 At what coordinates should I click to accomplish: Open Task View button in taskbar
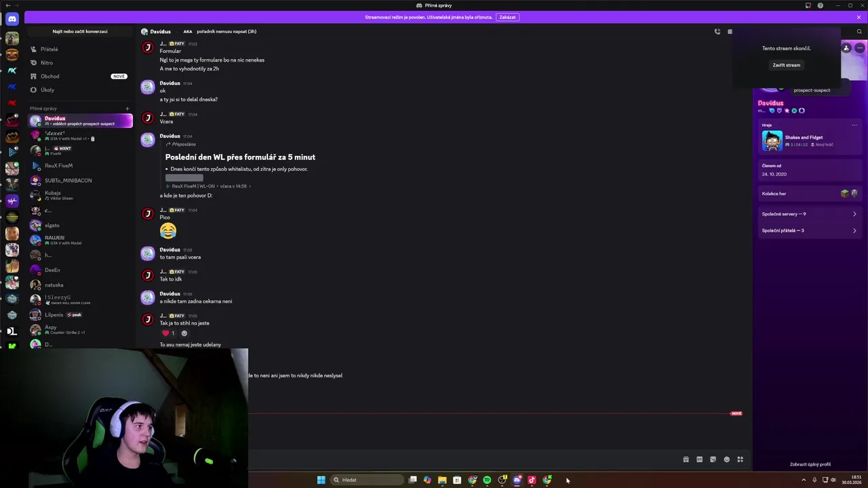click(412, 480)
